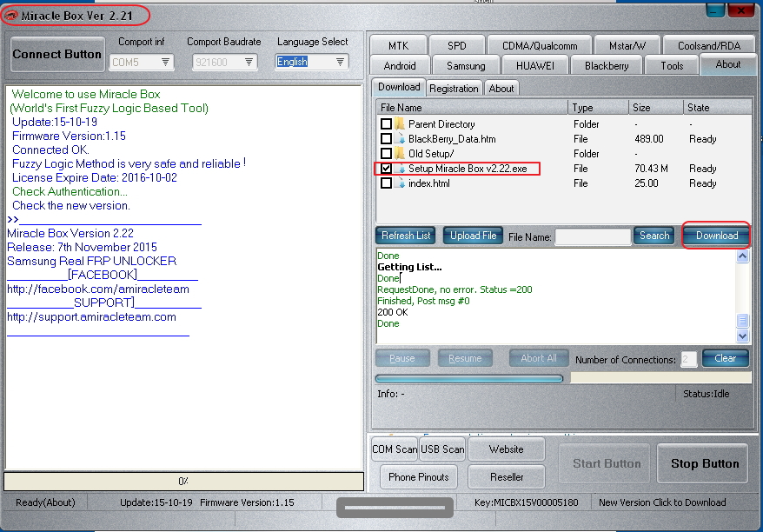Click the BlackBerry_Data.htm file icon

pos(400,139)
